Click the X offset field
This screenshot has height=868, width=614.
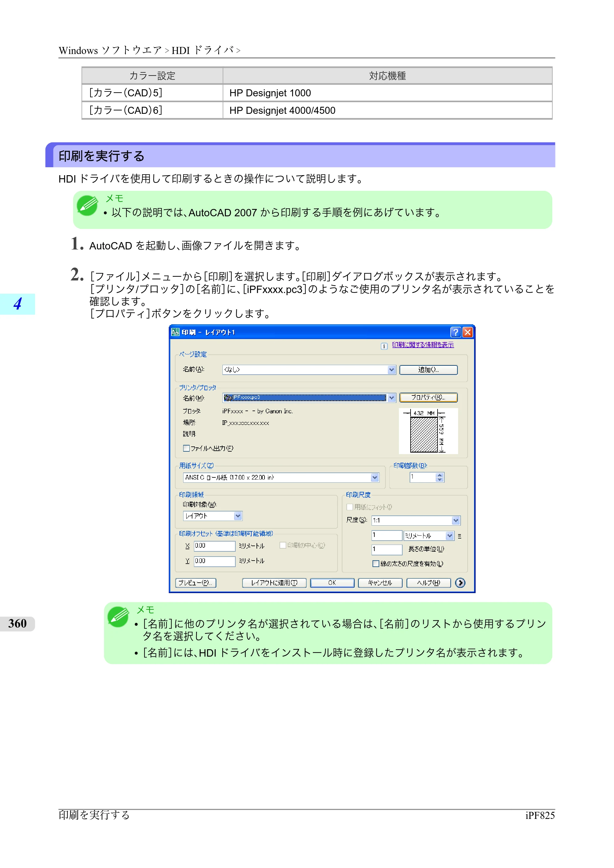click(x=214, y=546)
